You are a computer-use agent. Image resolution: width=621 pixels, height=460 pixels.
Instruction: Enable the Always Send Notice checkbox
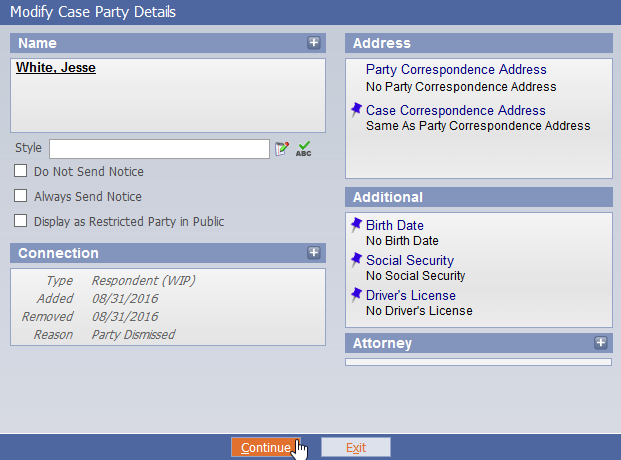coord(21,196)
